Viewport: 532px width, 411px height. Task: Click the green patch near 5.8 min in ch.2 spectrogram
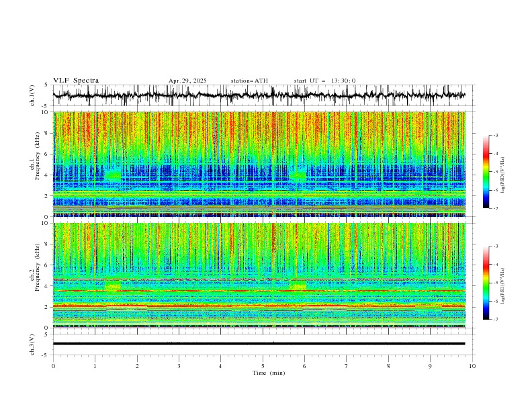[x=298, y=285]
